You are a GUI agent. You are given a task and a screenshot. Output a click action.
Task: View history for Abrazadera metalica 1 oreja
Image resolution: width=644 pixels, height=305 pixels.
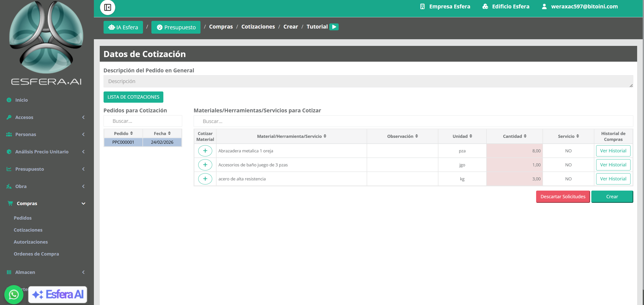(x=613, y=151)
